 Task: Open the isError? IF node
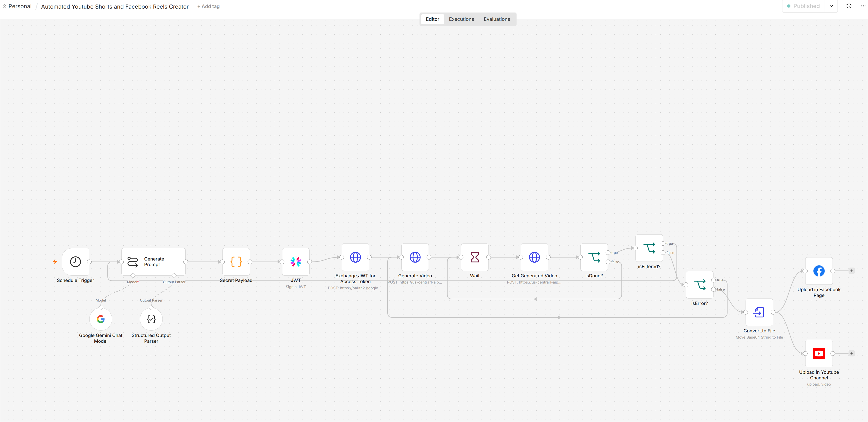pos(700,285)
